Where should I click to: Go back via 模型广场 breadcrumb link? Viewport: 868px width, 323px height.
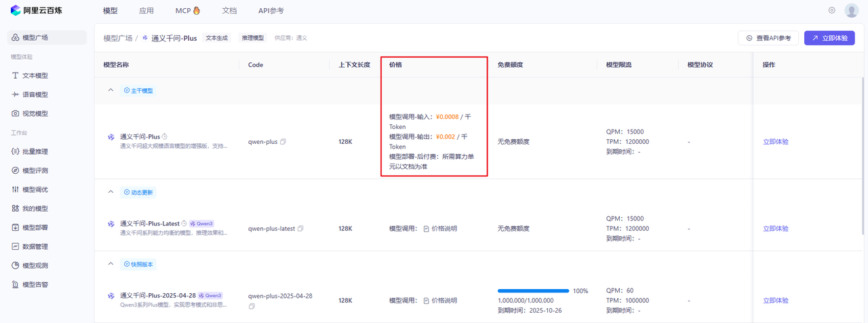click(118, 38)
